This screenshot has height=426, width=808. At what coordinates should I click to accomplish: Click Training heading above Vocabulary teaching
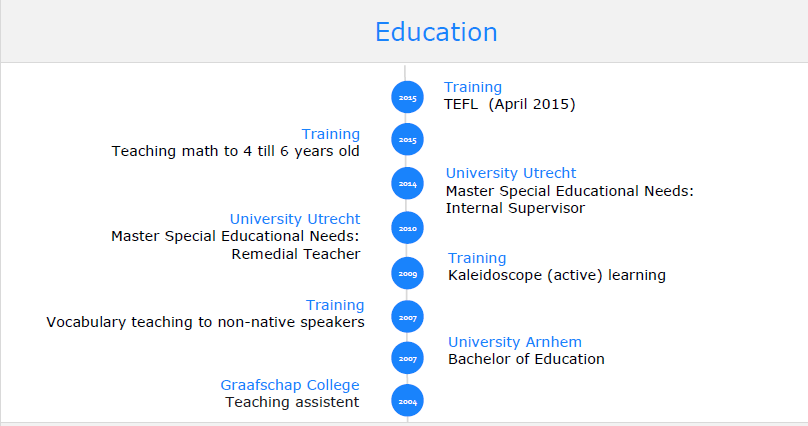pyautogui.click(x=335, y=305)
